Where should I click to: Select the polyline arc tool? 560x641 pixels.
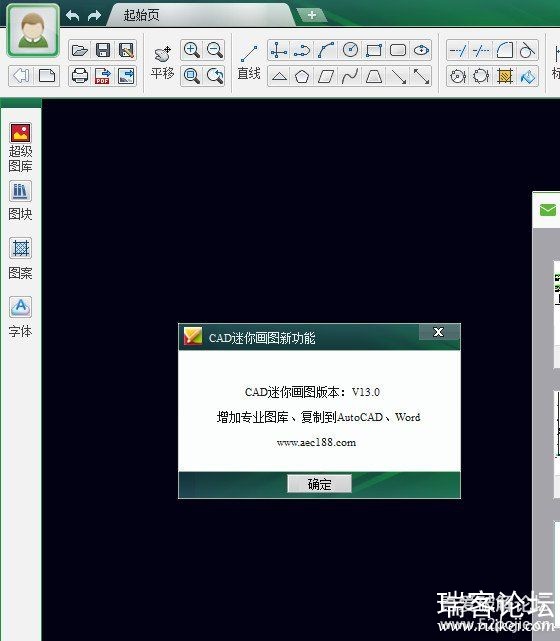coord(302,50)
